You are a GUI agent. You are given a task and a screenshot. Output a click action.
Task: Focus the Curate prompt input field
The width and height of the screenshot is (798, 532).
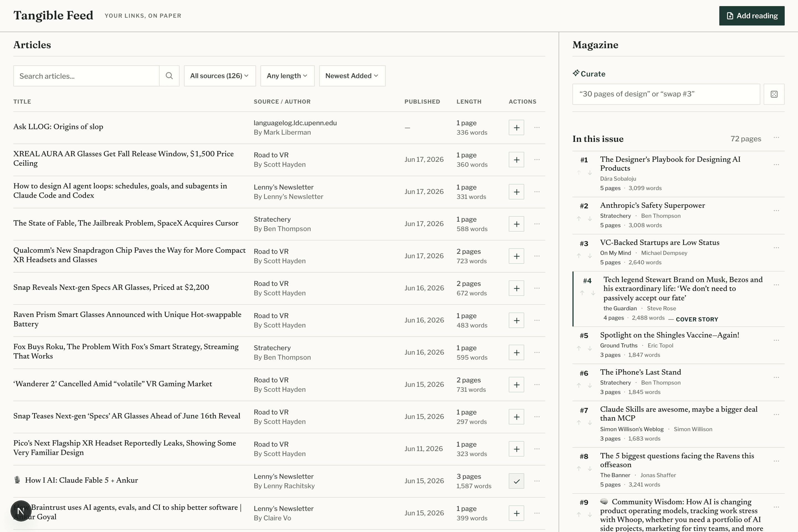point(666,94)
